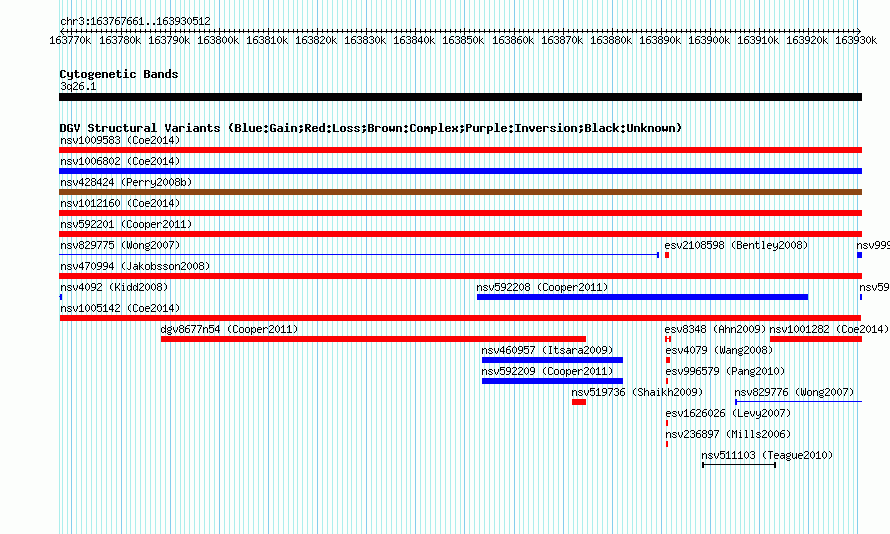
Task: Click the nsv1009583 (Coe2014) red loss bar
Action: coord(460,150)
